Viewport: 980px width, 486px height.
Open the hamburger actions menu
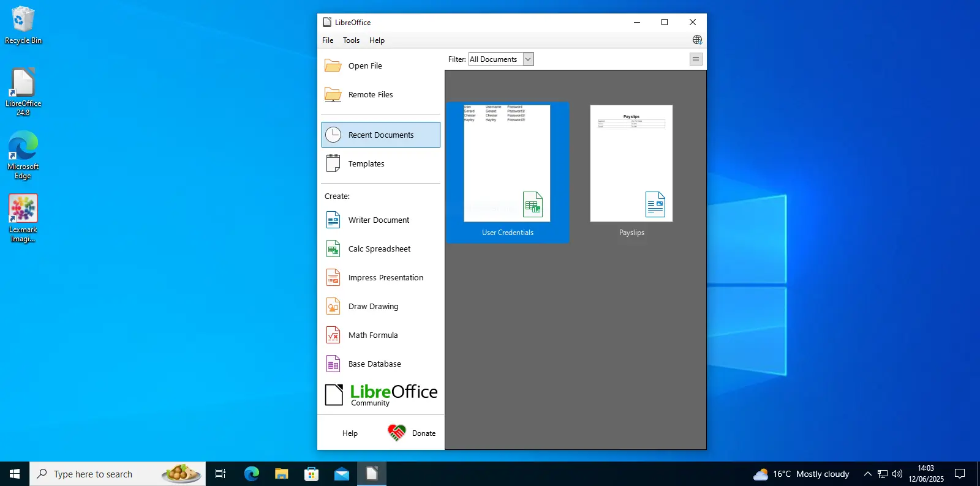[696, 59]
